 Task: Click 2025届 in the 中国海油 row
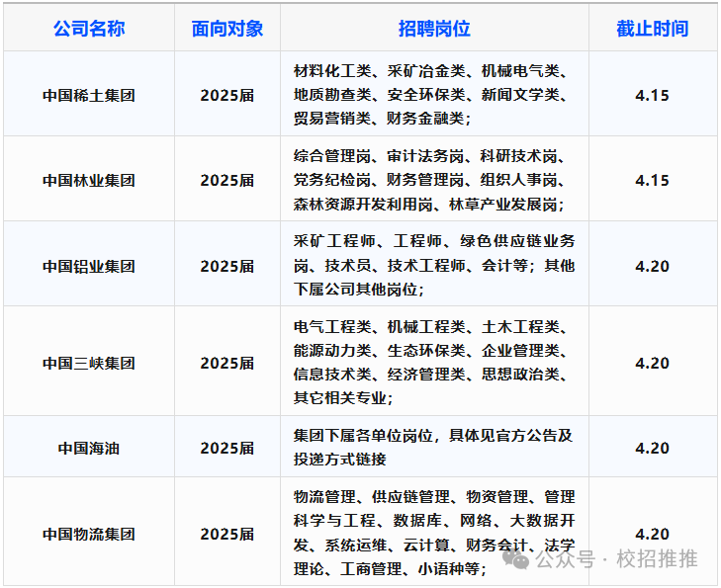pos(227,448)
